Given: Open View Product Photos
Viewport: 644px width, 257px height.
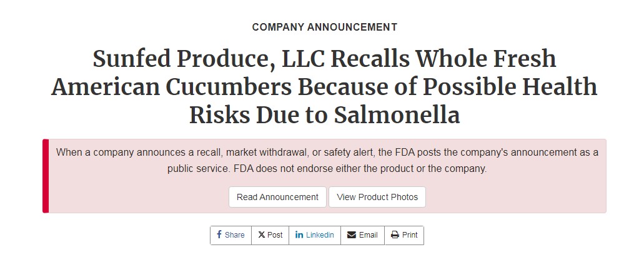Looking at the screenshot, I should coord(377,198).
